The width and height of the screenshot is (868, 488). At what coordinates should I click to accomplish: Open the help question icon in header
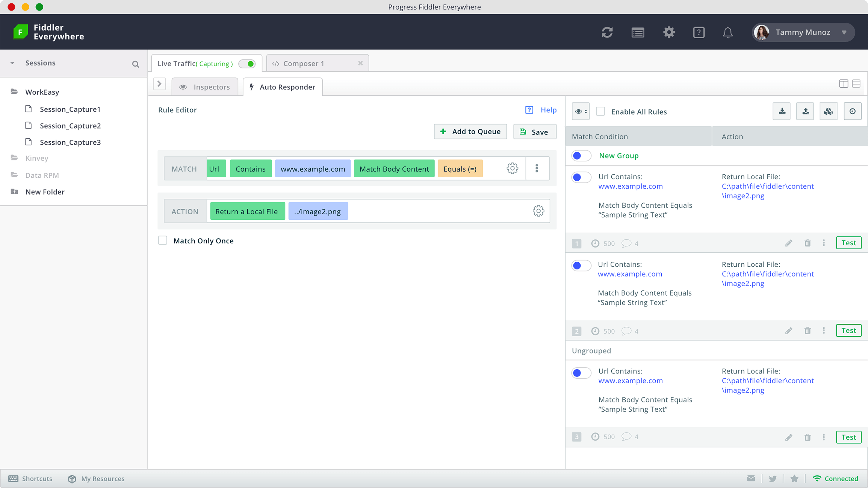699,32
